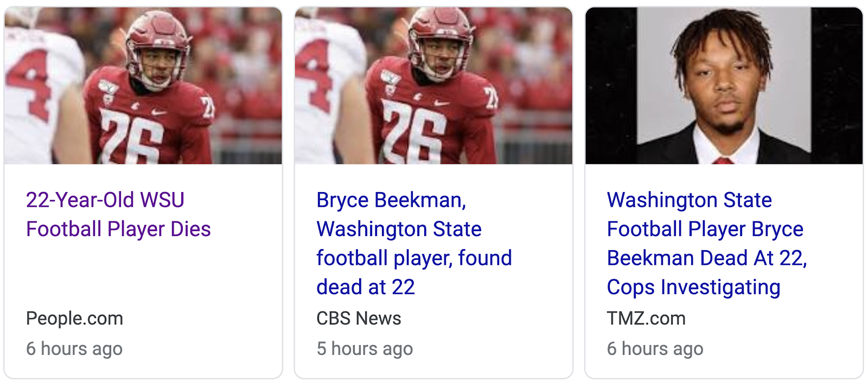The width and height of the screenshot is (868, 382).
Task: Open the "22-Year-Old WSU" headline link
Action: [105, 200]
